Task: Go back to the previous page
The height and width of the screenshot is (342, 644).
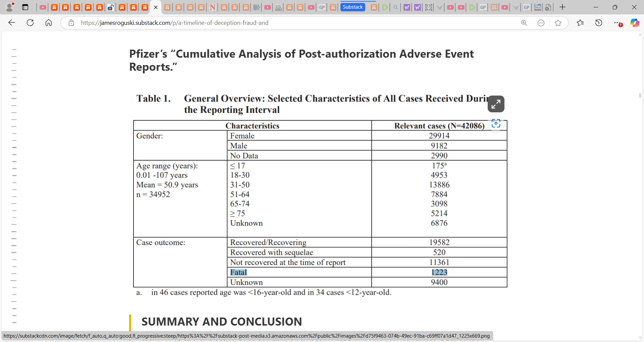Action: click(x=12, y=23)
